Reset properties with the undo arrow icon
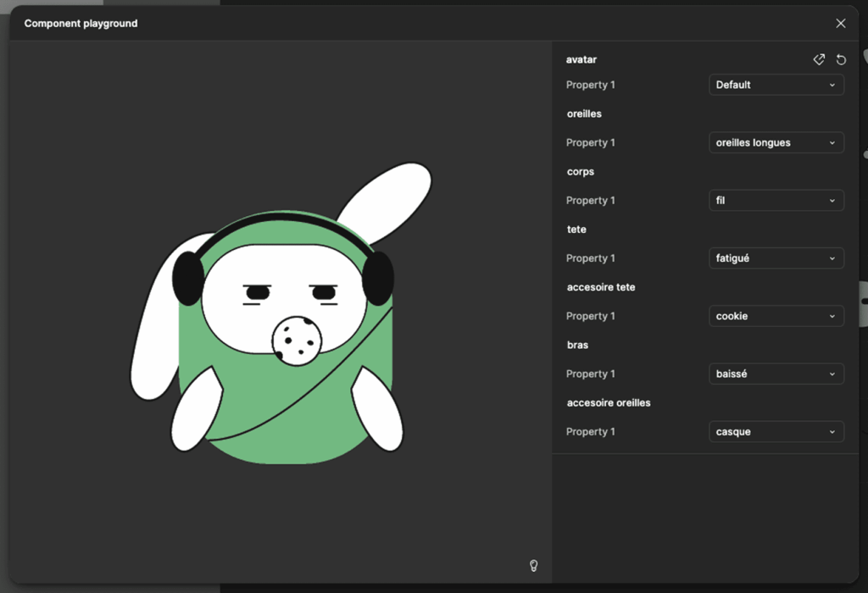 pos(841,59)
